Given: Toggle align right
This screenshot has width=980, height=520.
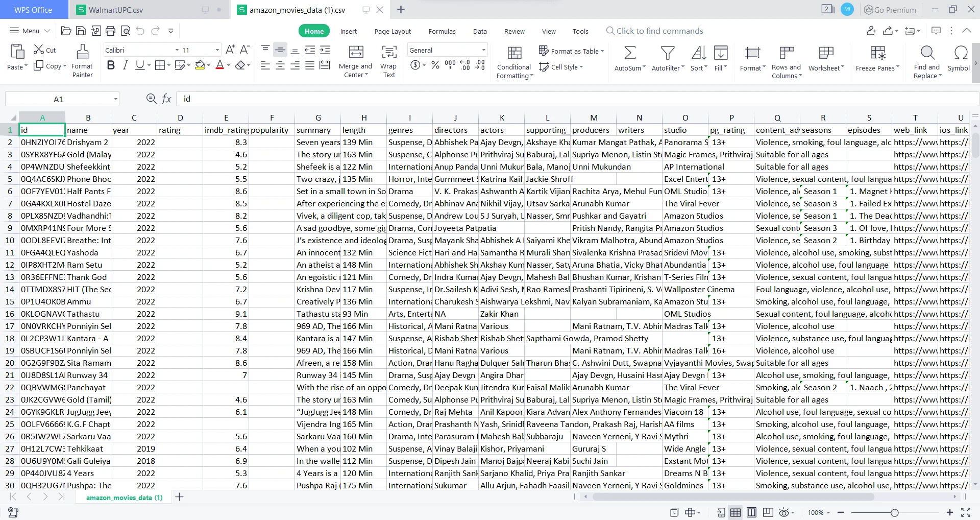Looking at the screenshot, I should click(x=295, y=65).
